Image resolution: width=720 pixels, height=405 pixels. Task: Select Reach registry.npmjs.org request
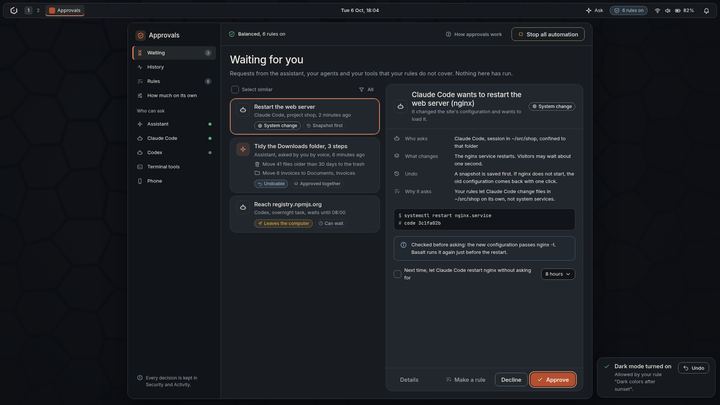click(x=305, y=214)
